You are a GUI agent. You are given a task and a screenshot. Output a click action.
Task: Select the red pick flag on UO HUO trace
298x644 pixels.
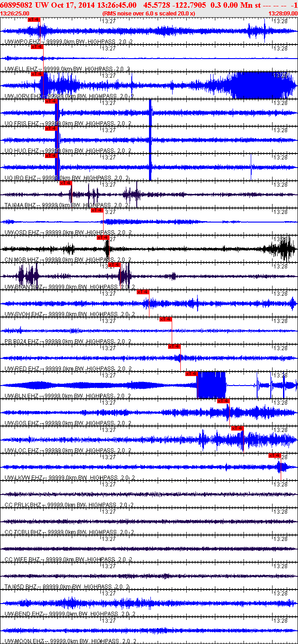[51, 129]
